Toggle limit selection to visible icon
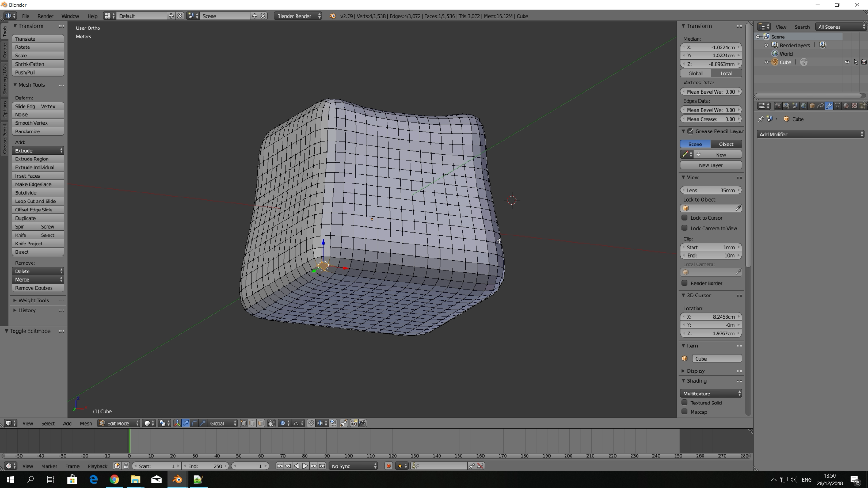The image size is (868, 488). pyautogui.click(x=271, y=423)
